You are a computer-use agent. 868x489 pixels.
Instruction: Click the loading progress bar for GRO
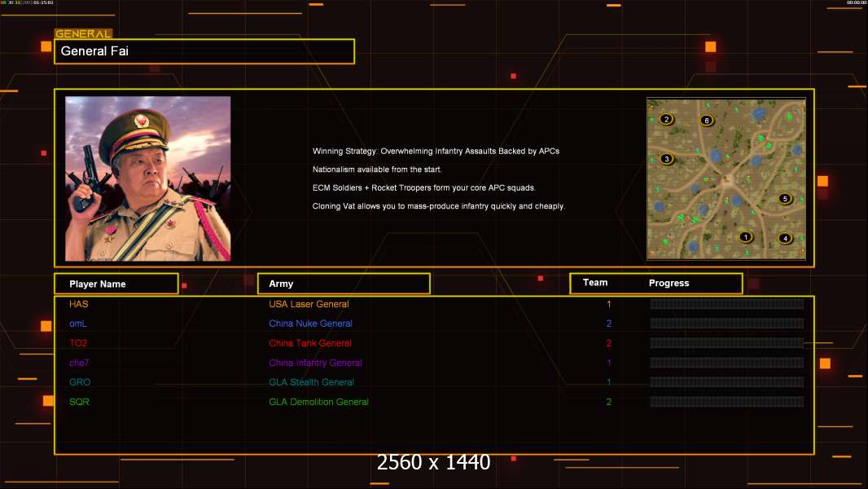pos(727,382)
